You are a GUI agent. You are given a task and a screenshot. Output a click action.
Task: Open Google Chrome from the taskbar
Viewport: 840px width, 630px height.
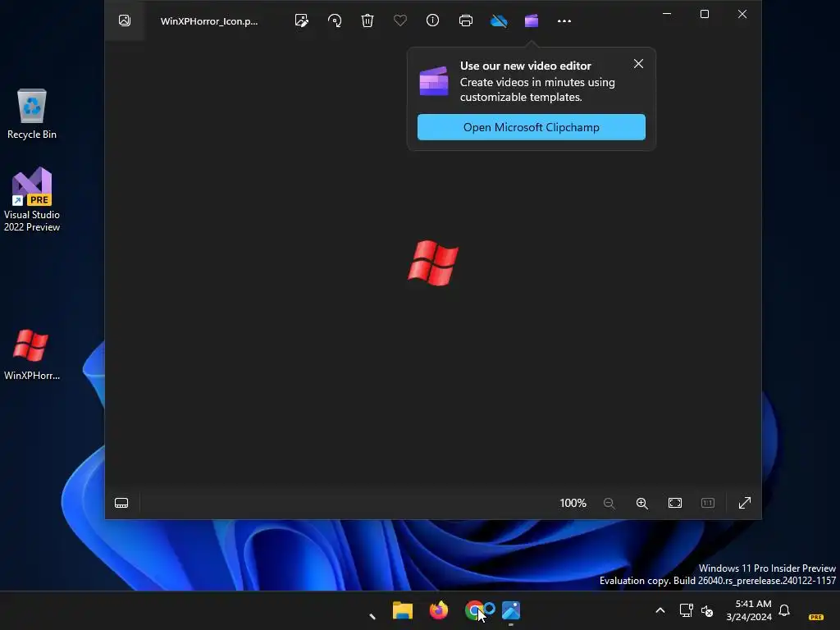[x=474, y=610]
